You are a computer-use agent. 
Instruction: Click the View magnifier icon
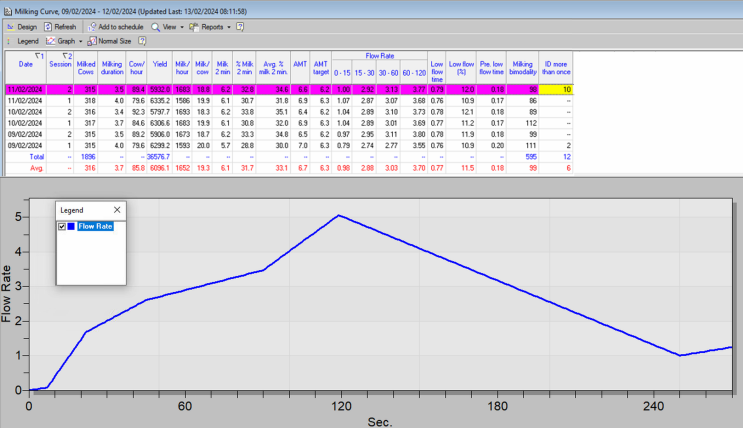point(156,27)
